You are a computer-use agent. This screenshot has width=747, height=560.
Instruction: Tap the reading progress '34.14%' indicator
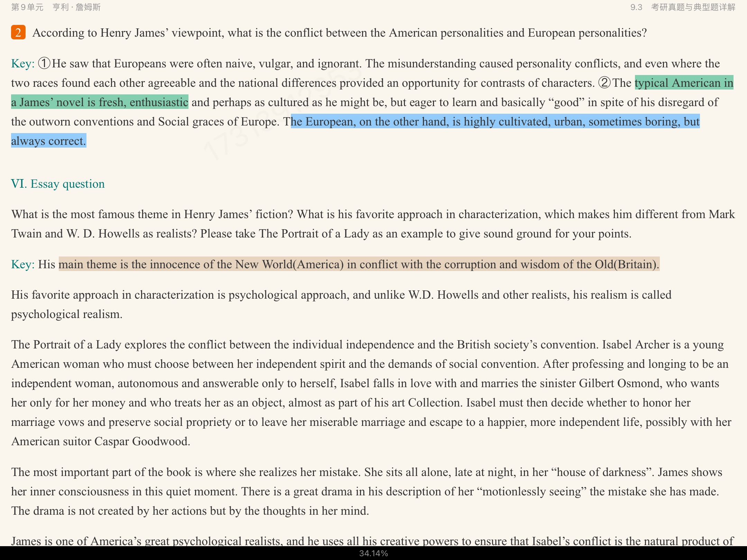[373, 553]
